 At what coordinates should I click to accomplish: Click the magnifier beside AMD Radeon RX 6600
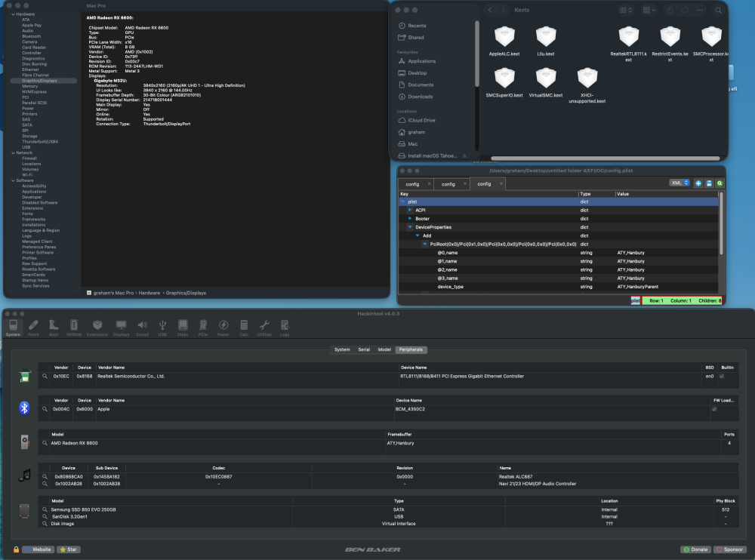click(x=45, y=443)
